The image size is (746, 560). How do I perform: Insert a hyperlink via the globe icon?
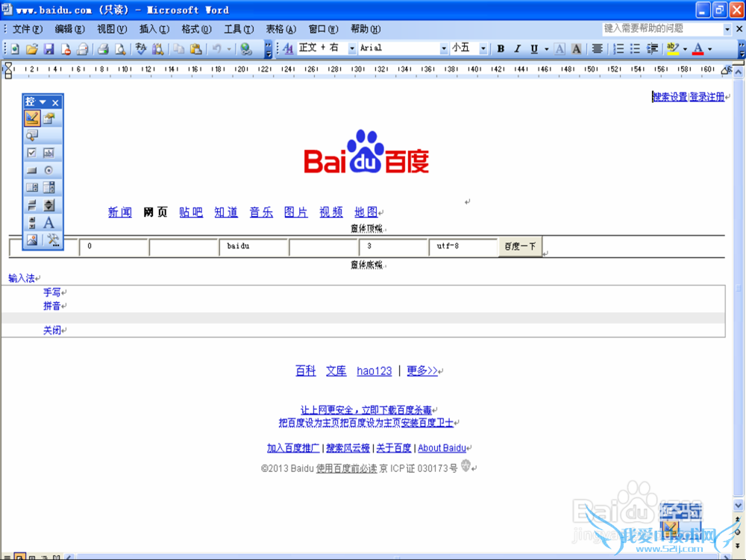[x=246, y=48]
